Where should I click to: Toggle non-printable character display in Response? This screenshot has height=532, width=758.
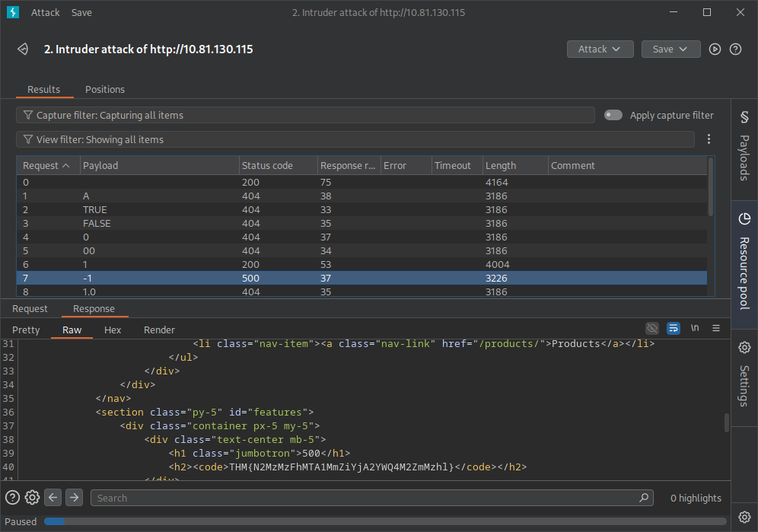point(652,327)
